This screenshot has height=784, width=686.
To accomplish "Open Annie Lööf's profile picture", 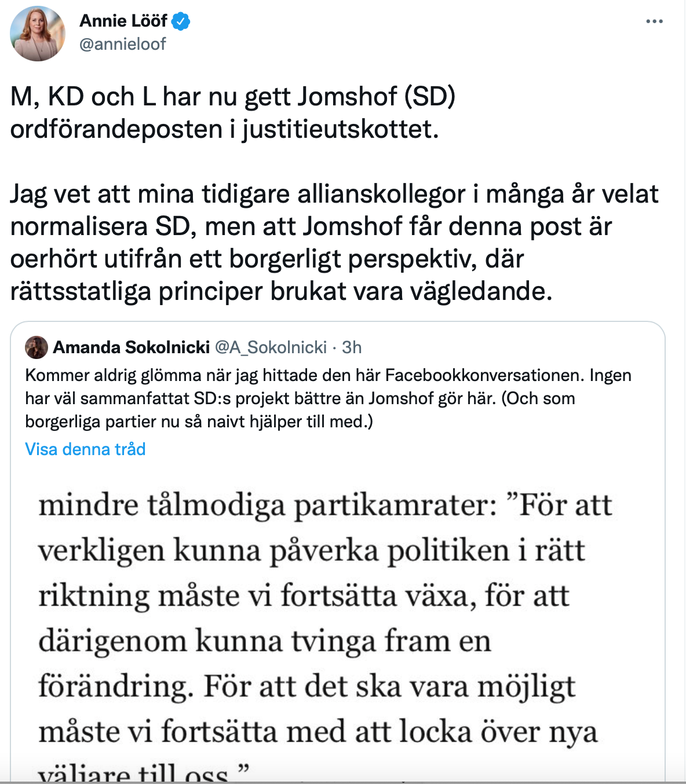I will pyautogui.click(x=38, y=34).
